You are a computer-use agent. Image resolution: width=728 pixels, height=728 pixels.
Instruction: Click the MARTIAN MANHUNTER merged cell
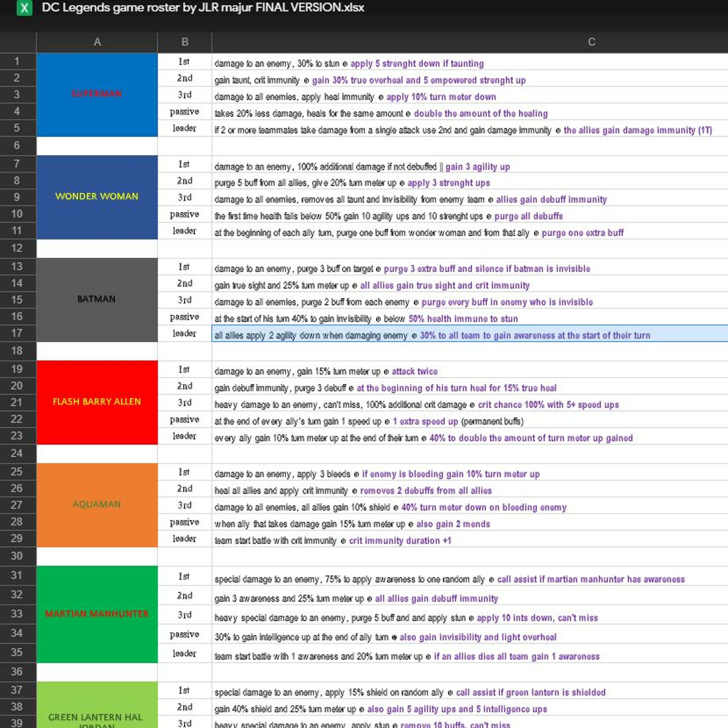click(x=97, y=614)
